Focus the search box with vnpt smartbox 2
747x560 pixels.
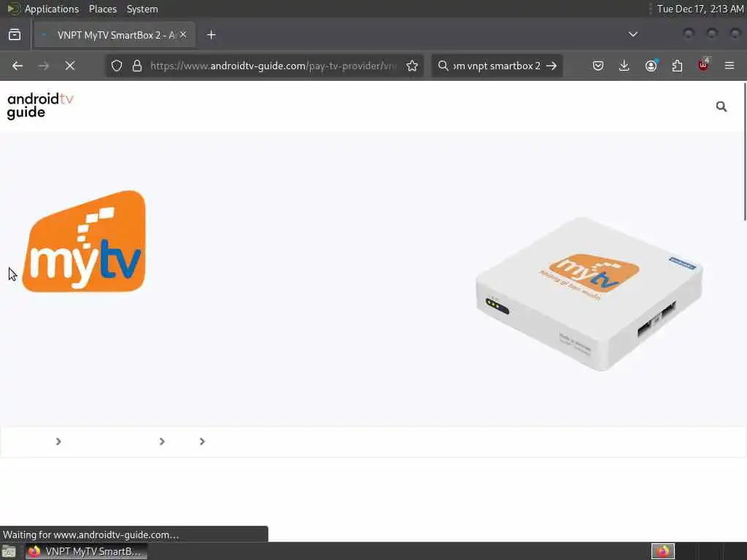coord(496,66)
